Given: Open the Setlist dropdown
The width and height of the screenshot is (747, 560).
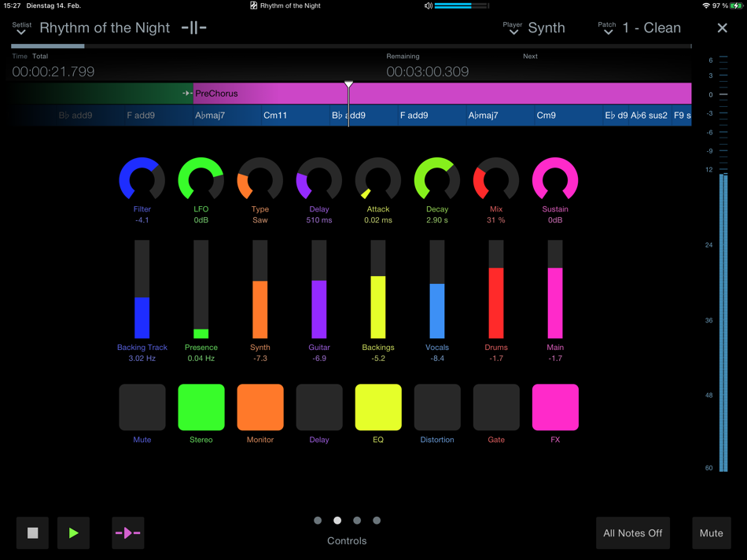Looking at the screenshot, I should [21, 28].
